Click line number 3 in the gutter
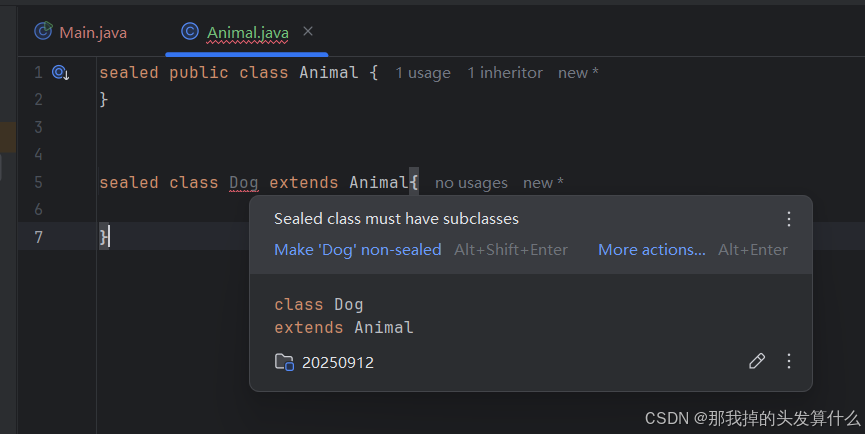Image resolution: width=865 pixels, height=434 pixels. click(x=38, y=127)
